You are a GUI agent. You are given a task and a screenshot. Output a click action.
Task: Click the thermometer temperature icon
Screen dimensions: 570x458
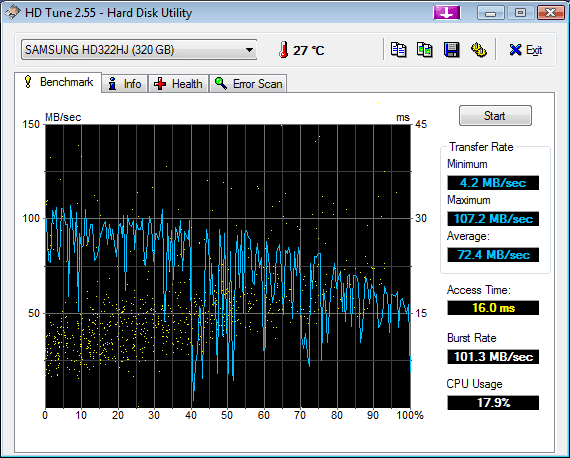284,50
